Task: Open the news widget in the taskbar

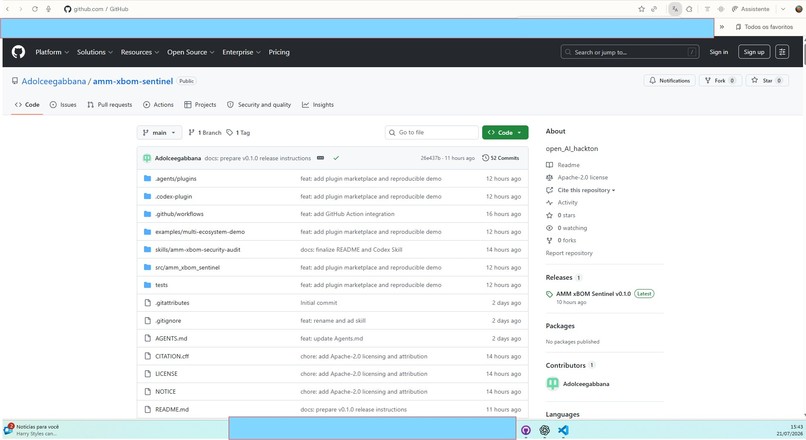Action: [32, 430]
